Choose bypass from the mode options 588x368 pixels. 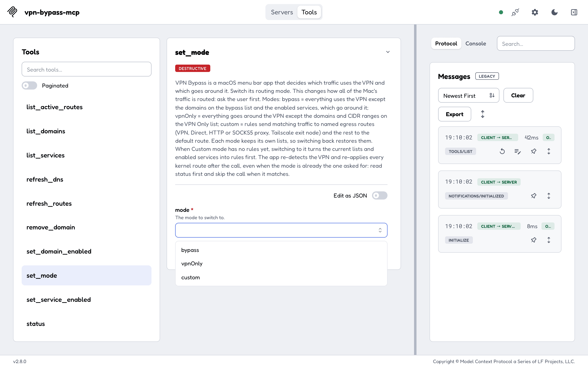coord(281,250)
